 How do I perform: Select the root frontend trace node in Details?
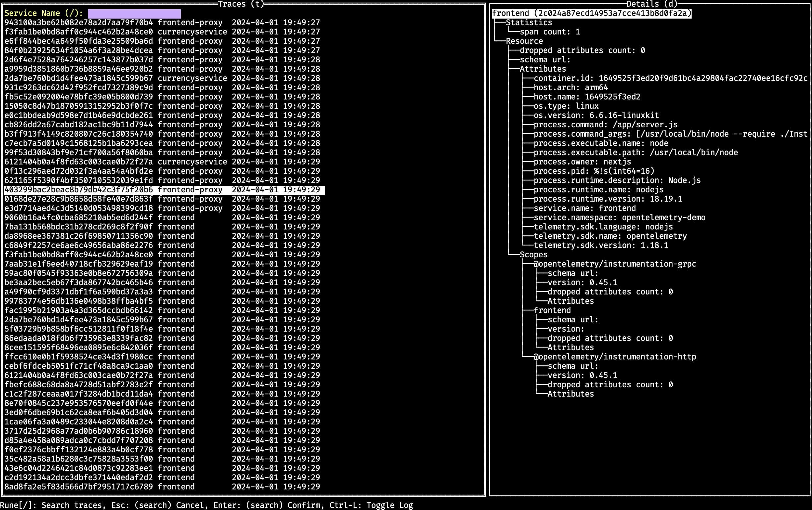click(x=591, y=14)
